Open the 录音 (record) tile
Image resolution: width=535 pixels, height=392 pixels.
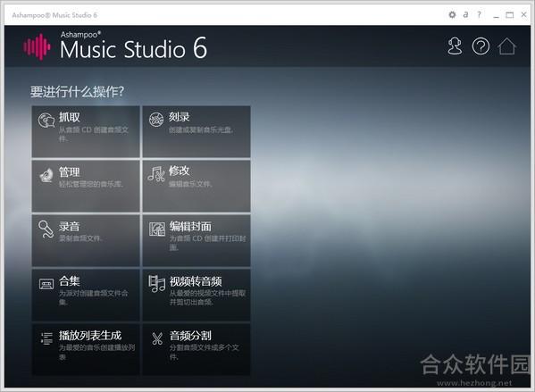click(x=86, y=240)
